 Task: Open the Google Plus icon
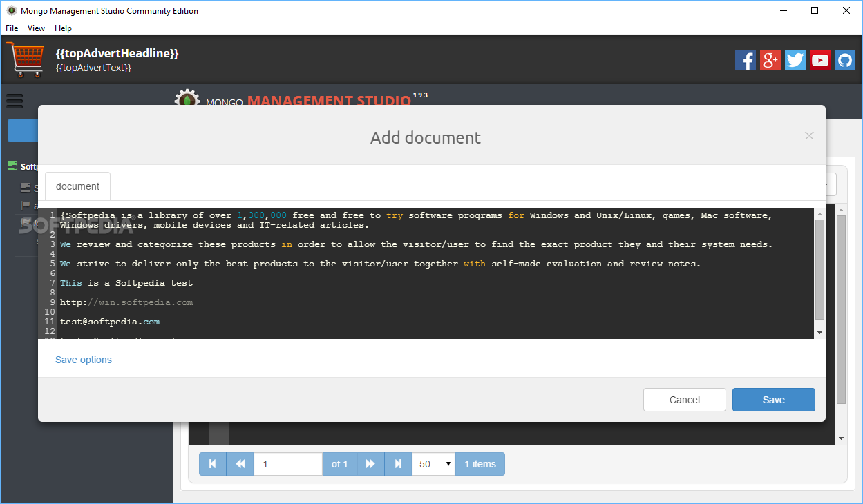tap(770, 60)
